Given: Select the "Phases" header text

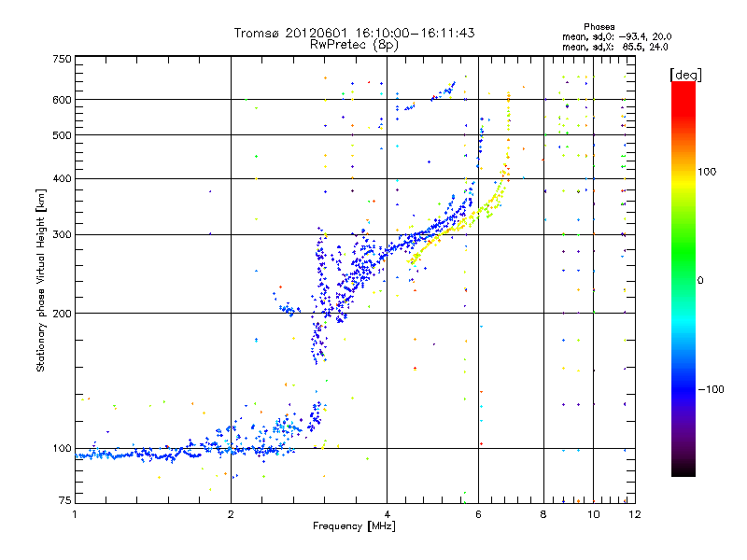Looking at the screenshot, I should (599, 27).
